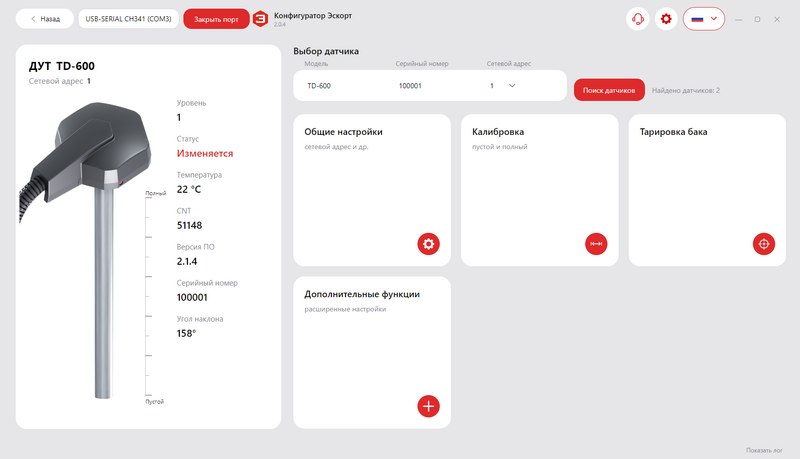The height and width of the screenshot is (459, 800).
Task: Expand the network address dropdown
Action: pyautogui.click(x=512, y=86)
